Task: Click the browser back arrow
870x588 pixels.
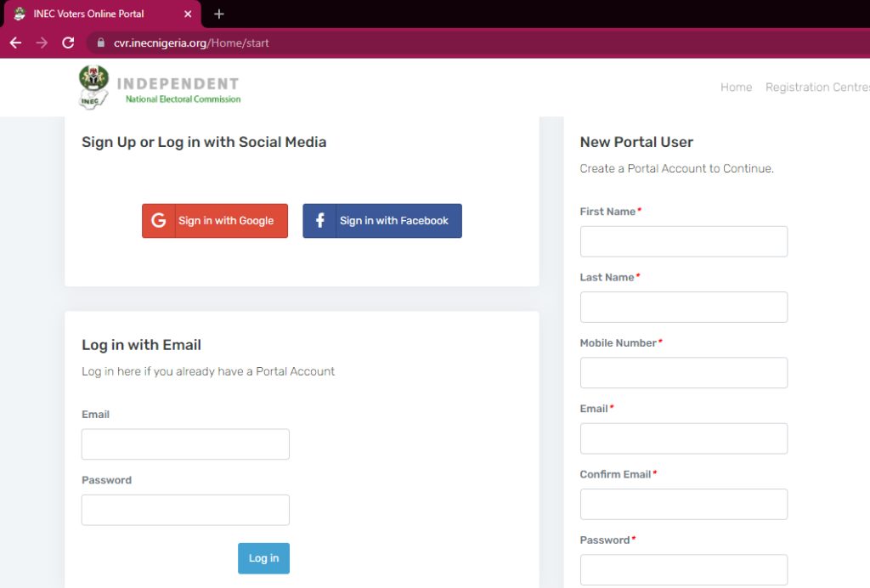Action: pyautogui.click(x=15, y=42)
